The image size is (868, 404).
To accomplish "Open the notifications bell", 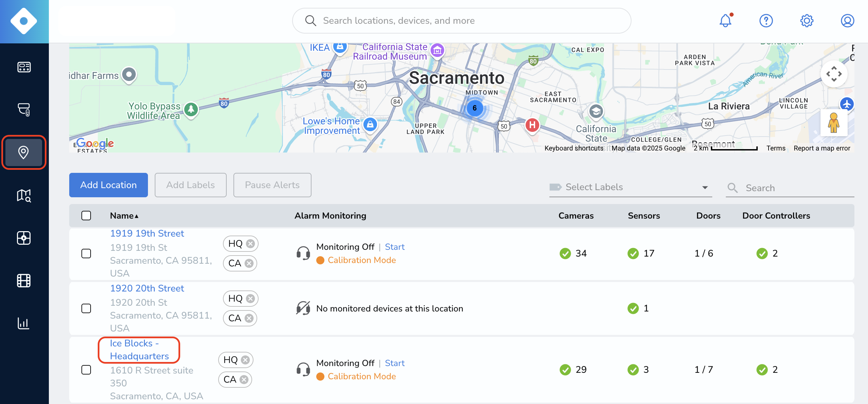I will click(x=725, y=21).
